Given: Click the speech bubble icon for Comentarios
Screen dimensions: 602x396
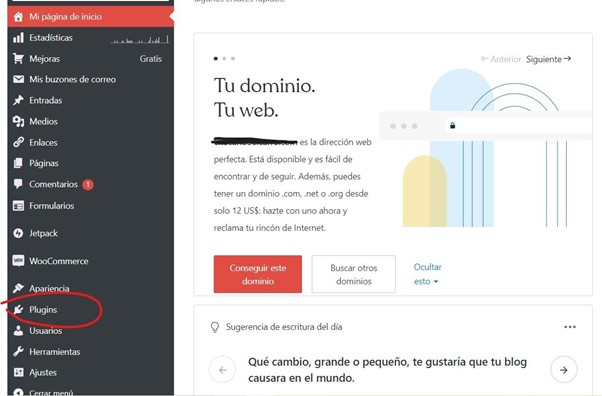Looking at the screenshot, I should point(18,184).
